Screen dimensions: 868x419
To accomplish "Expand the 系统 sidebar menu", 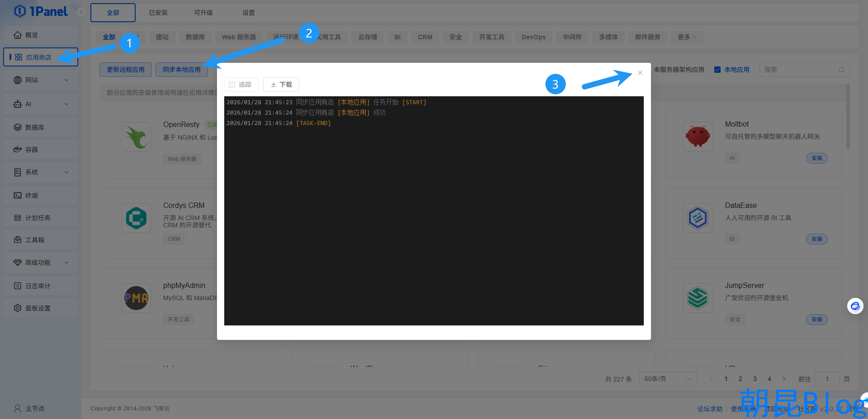I will (x=41, y=172).
